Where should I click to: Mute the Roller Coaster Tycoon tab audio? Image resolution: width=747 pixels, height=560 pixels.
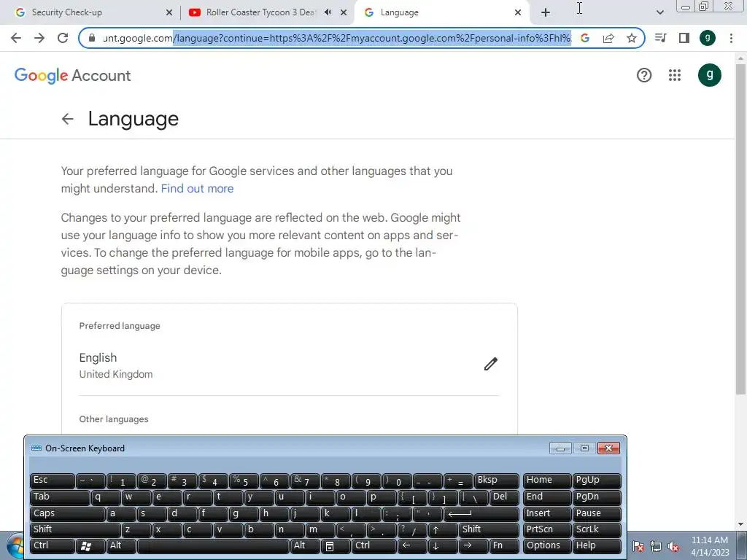(328, 12)
